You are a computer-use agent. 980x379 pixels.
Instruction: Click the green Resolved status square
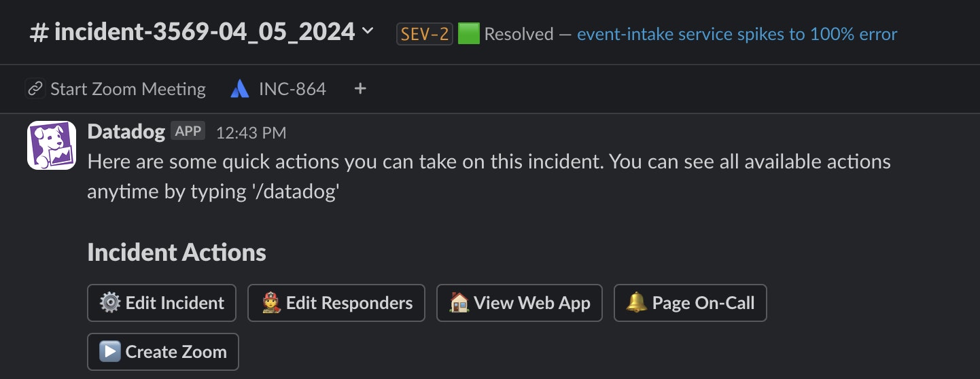pyautogui.click(x=468, y=33)
